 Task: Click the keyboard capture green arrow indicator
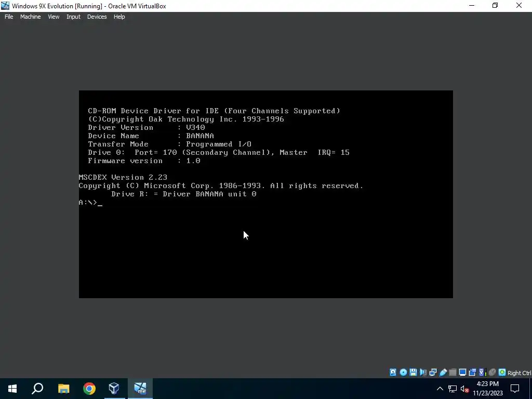point(502,373)
